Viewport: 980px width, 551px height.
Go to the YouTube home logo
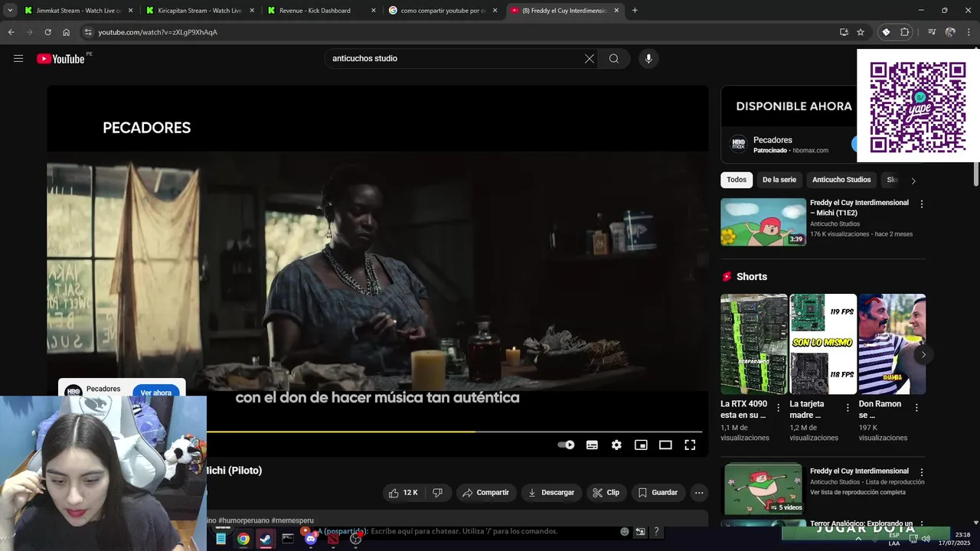[x=60, y=59]
